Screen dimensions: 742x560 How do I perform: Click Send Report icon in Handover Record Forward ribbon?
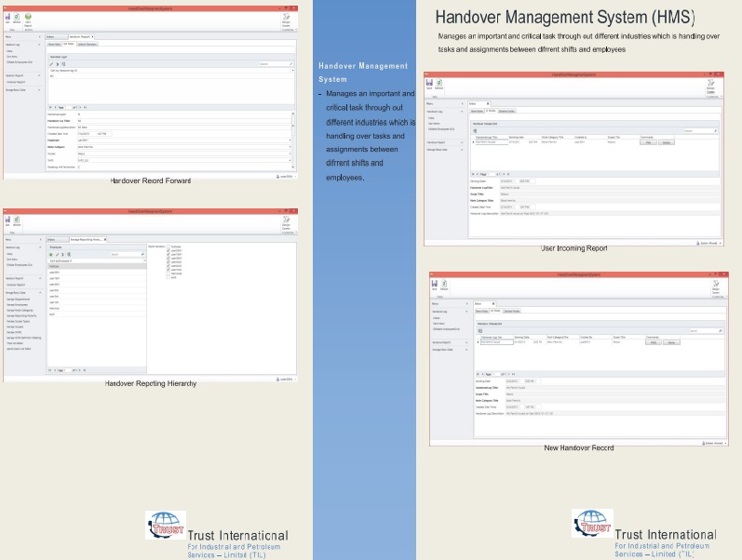tap(29, 18)
